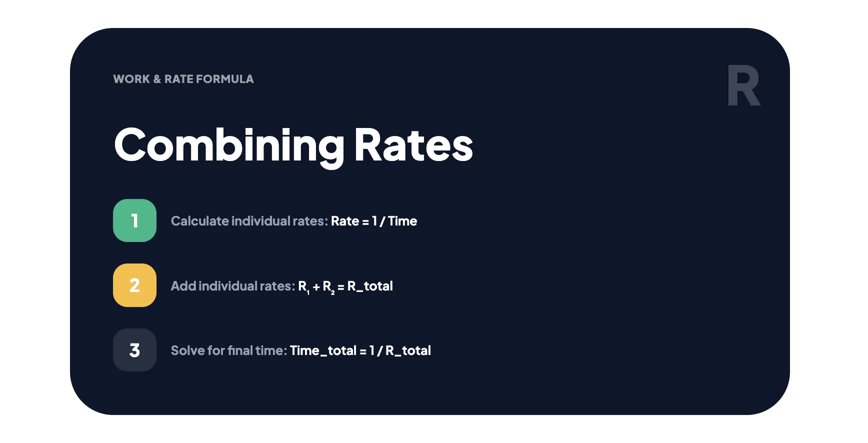The width and height of the screenshot is (868, 443).
Task: Click the dark number 3 step badge
Action: pos(134,350)
